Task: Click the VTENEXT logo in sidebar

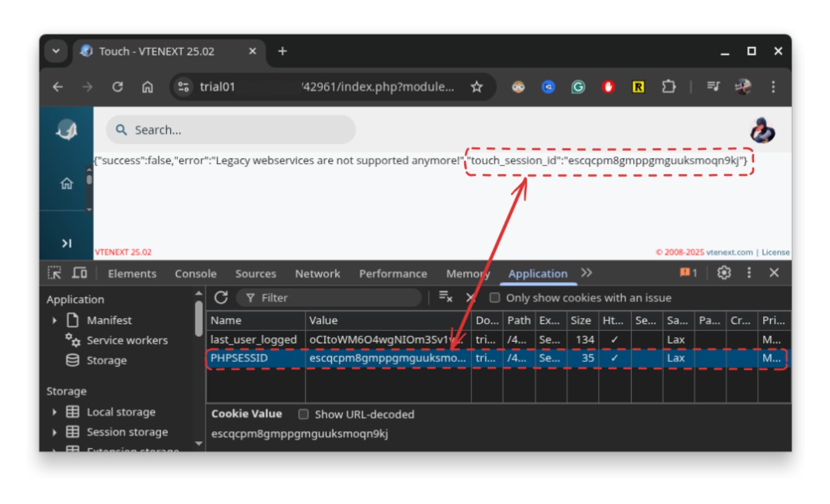Action: (x=66, y=130)
